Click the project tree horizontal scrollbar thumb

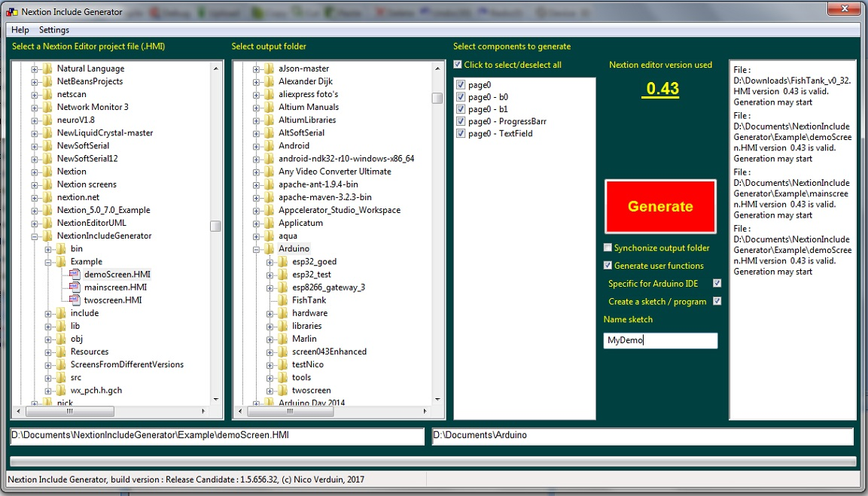[x=70, y=411]
